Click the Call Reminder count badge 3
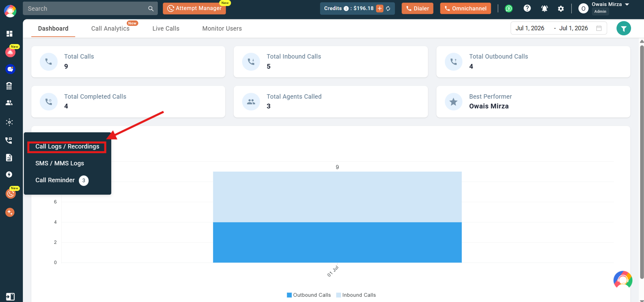Screen dimensions: 644x302 coord(83,180)
